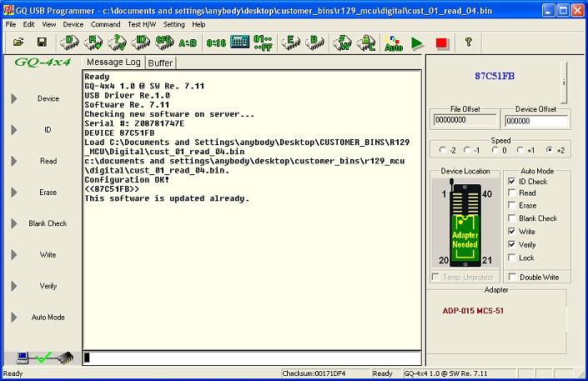
Task: Click the Save floppy disk icon
Action: (41, 42)
